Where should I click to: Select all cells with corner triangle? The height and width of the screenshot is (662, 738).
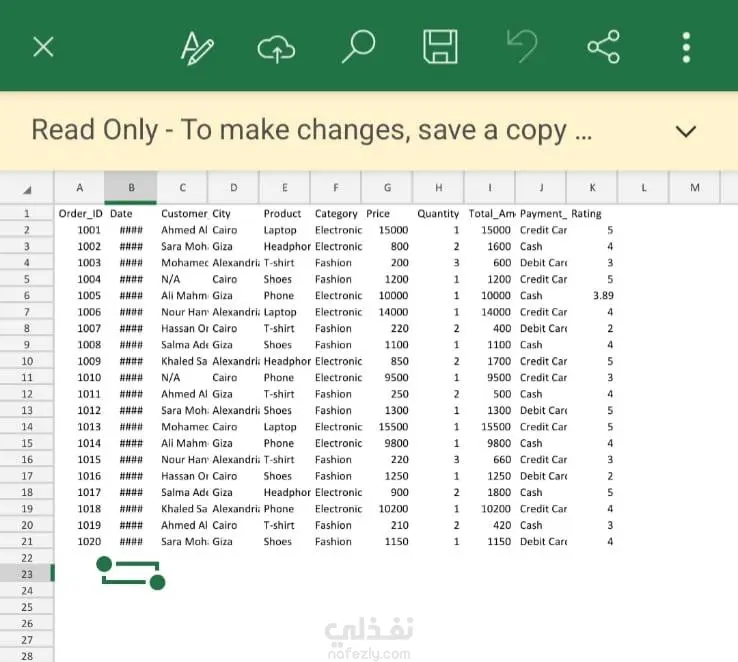[27, 189]
